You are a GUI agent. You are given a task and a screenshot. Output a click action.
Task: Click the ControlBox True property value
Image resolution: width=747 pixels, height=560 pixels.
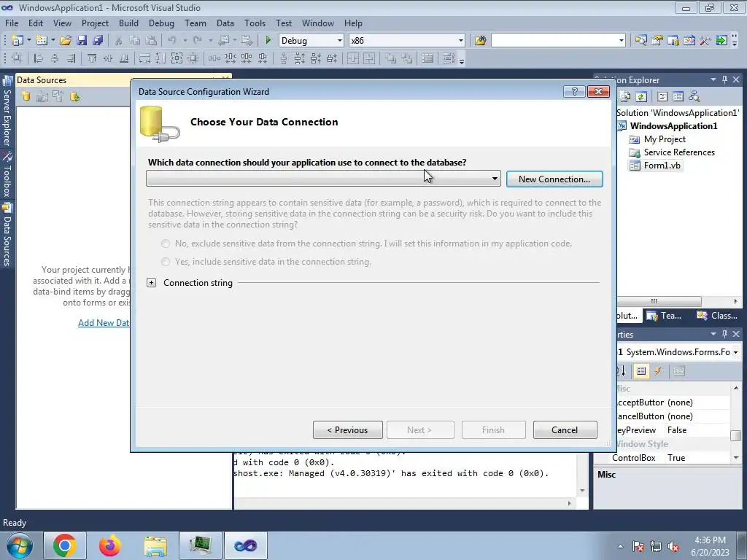point(697,458)
